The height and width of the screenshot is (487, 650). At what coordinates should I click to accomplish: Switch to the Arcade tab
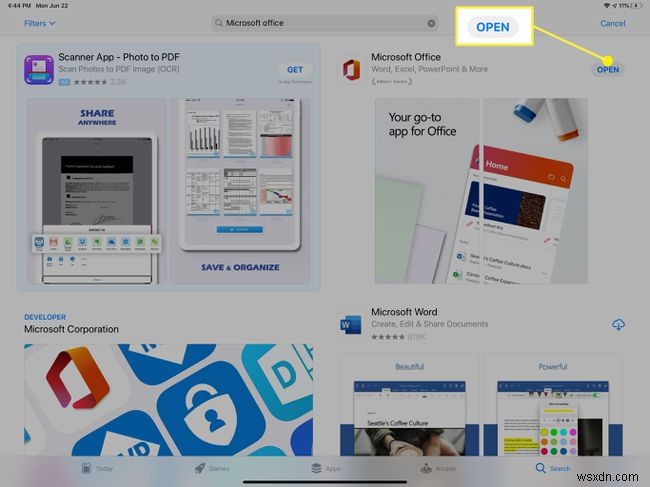(x=438, y=468)
